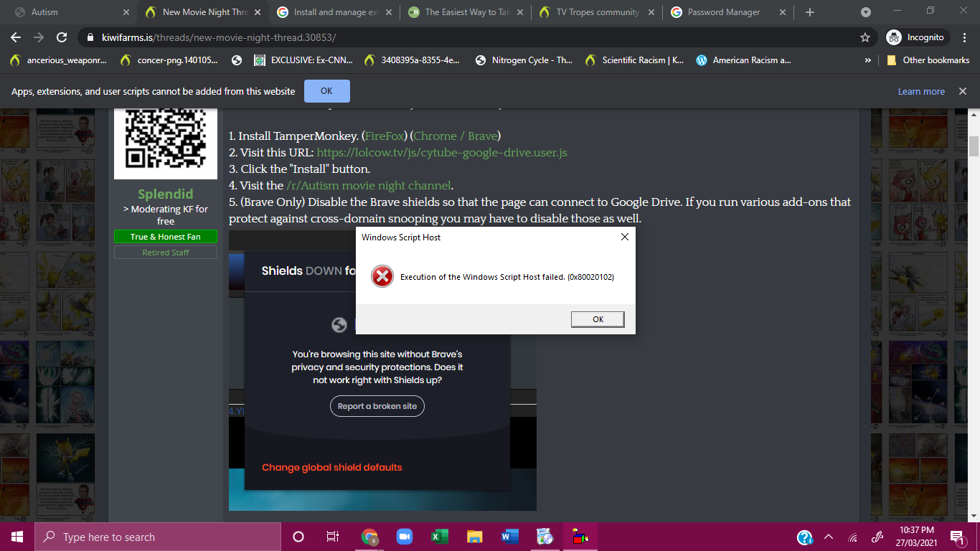Viewport: 980px width, 551px height.
Task: Open the Windows Ink pen tray icon
Action: (x=877, y=537)
